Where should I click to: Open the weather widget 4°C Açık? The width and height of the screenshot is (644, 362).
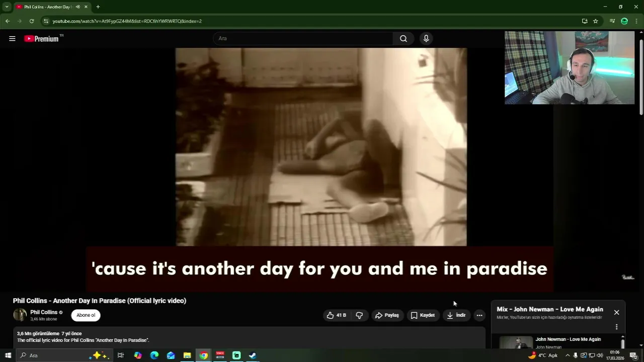pos(543,355)
